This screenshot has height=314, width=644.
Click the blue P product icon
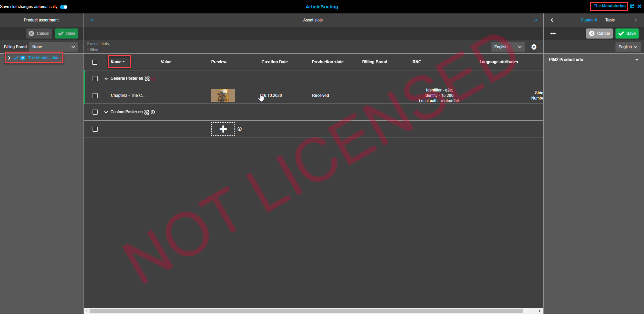tap(23, 58)
